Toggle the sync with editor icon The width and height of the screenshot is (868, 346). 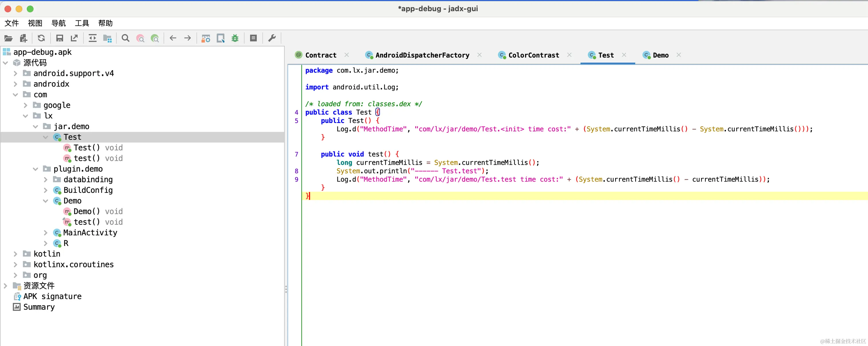[x=92, y=38]
